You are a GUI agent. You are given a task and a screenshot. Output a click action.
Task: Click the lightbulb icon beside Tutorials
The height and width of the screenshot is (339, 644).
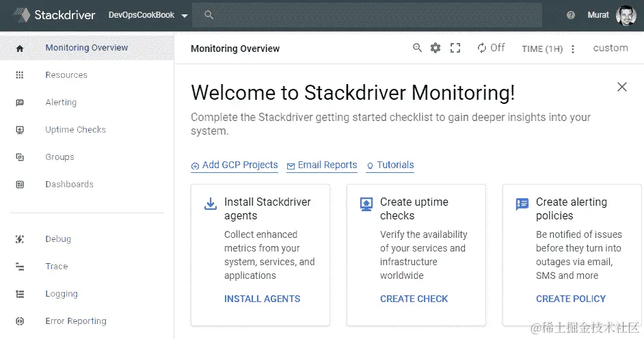tap(370, 166)
